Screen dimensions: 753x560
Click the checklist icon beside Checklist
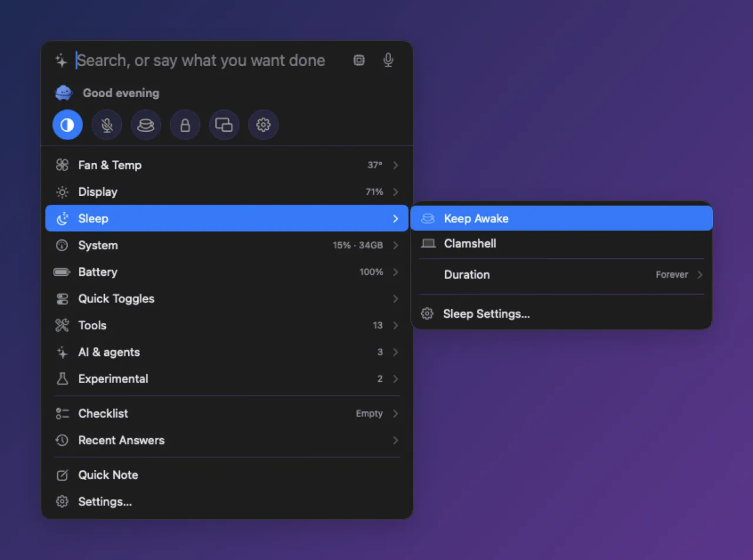coord(62,414)
